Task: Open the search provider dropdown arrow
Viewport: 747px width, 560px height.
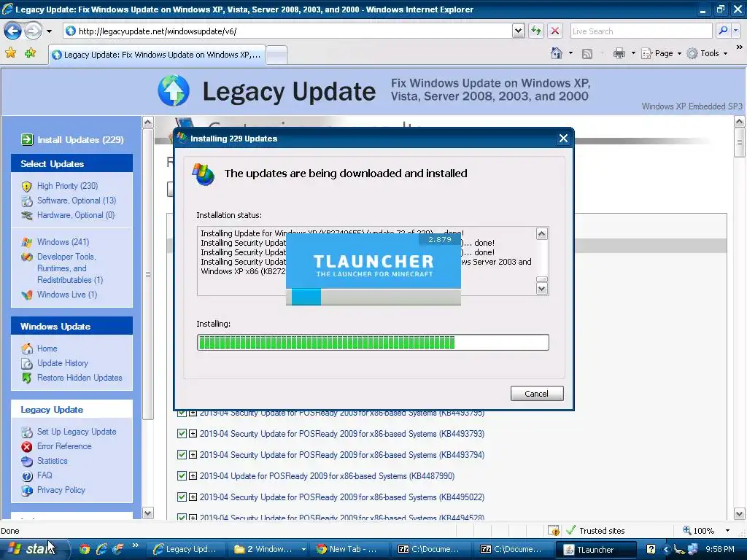Action: point(735,31)
